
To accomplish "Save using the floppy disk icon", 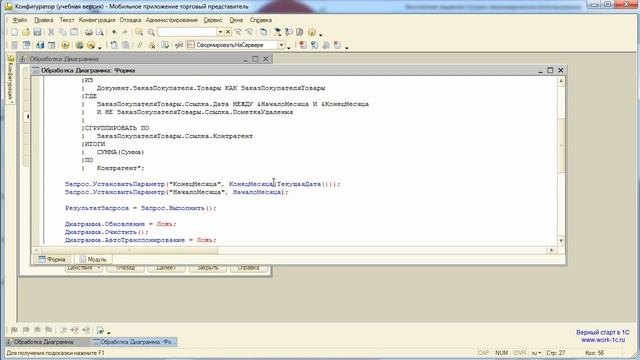I will [37, 32].
